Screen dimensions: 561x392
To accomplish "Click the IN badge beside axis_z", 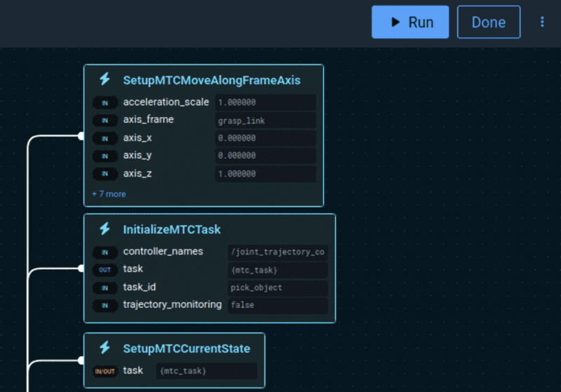I will [x=104, y=173].
